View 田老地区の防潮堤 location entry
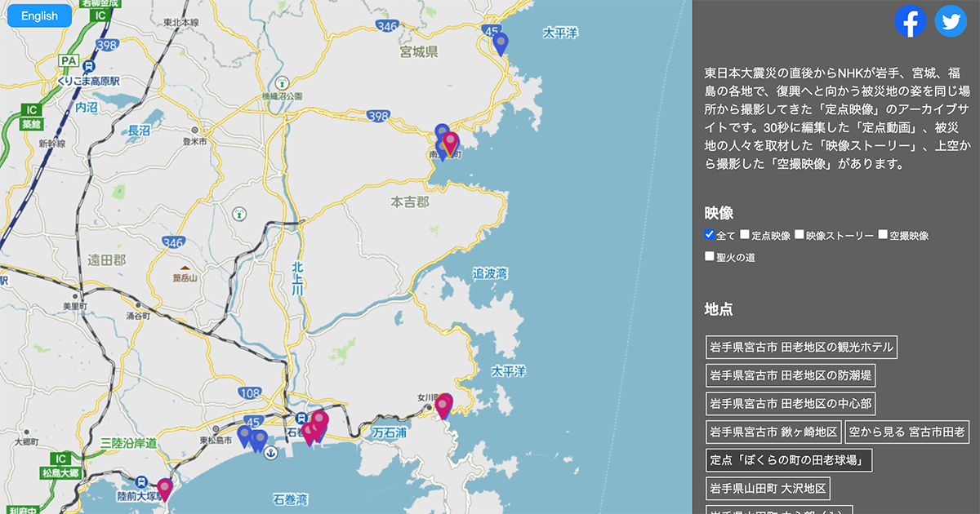 click(789, 374)
